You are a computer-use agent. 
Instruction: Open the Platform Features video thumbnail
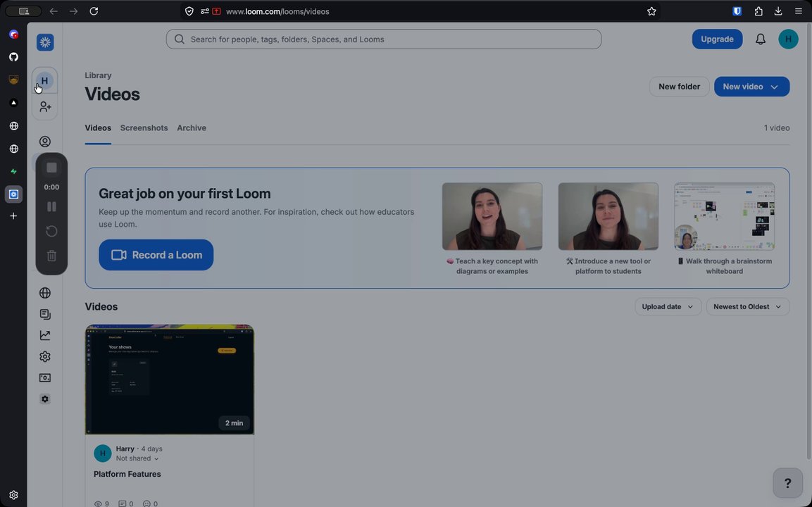tap(169, 380)
